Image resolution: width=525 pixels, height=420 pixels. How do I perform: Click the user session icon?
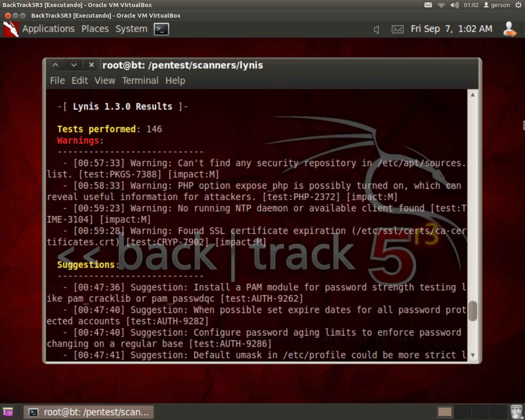(x=509, y=29)
